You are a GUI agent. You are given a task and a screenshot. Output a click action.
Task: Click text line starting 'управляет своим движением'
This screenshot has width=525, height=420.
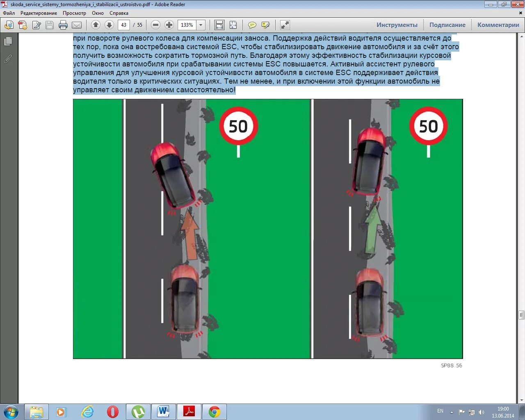[x=155, y=90]
